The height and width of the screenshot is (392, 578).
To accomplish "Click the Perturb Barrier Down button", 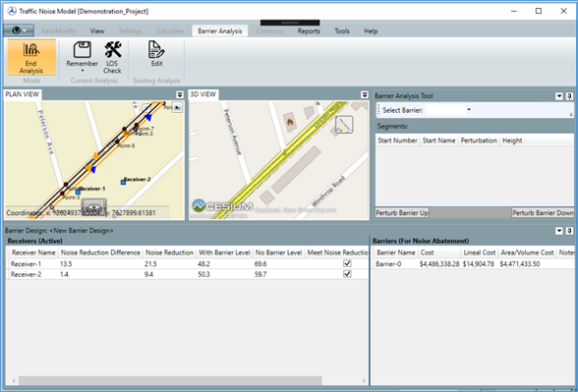I will pyautogui.click(x=543, y=212).
